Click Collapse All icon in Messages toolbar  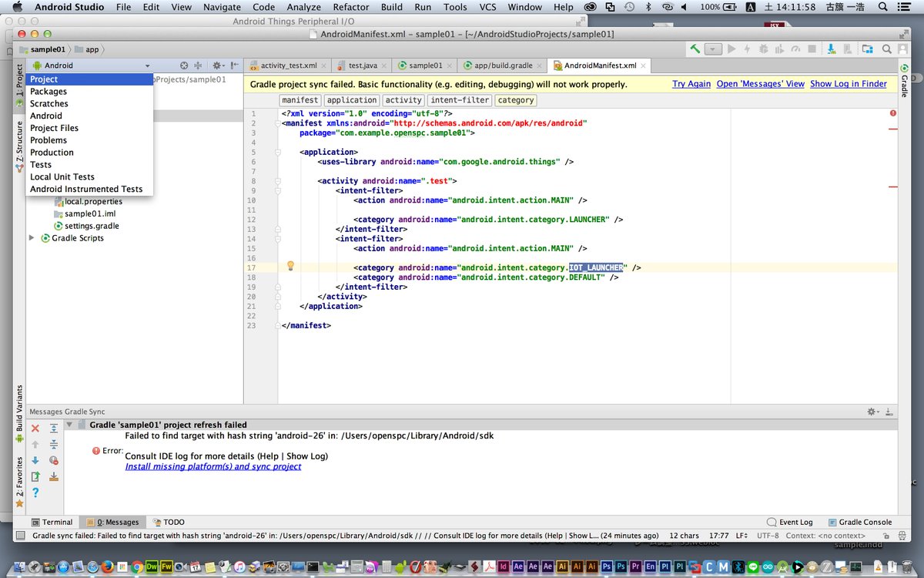click(54, 445)
